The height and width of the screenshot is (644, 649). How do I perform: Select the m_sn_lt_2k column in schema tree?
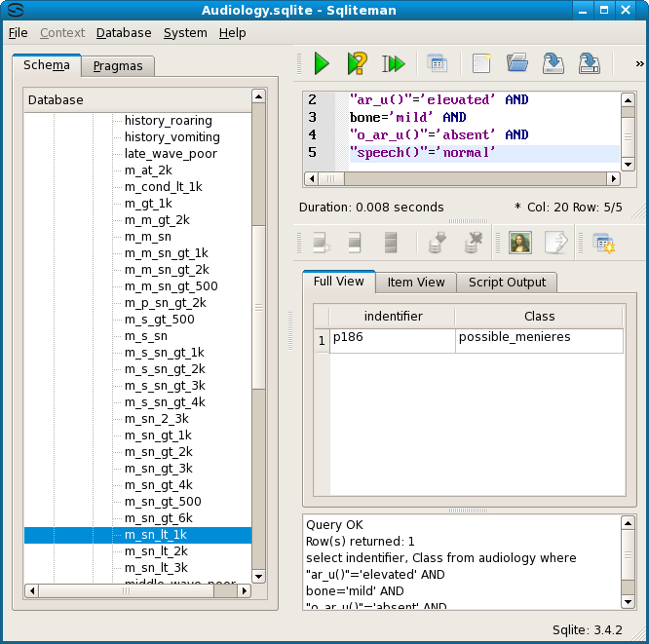click(156, 551)
